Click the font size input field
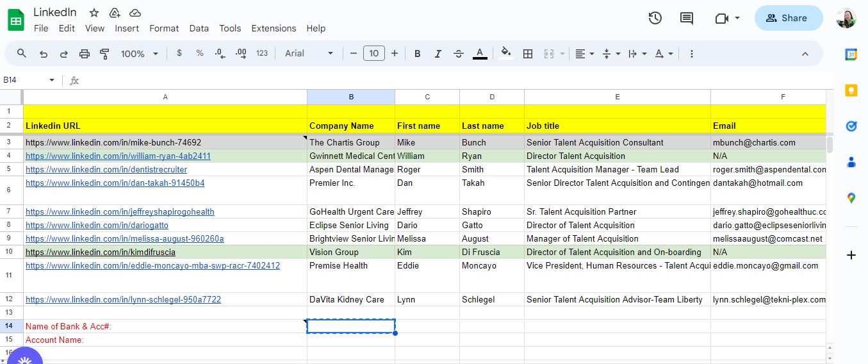This screenshot has width=868, height=364. click(374, 54)
